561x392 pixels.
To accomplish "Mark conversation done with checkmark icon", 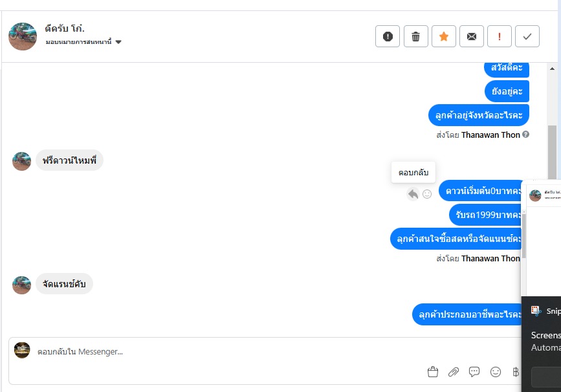I will (x=527, y=37).
